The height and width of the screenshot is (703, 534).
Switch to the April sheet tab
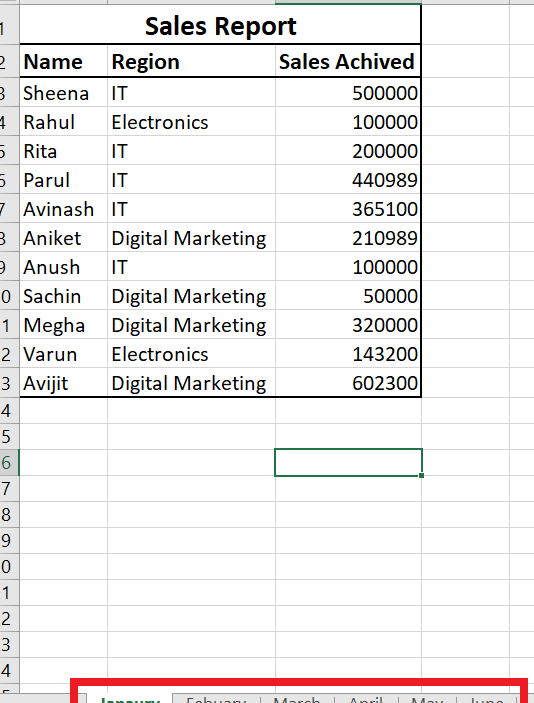[x=366, y=699]
